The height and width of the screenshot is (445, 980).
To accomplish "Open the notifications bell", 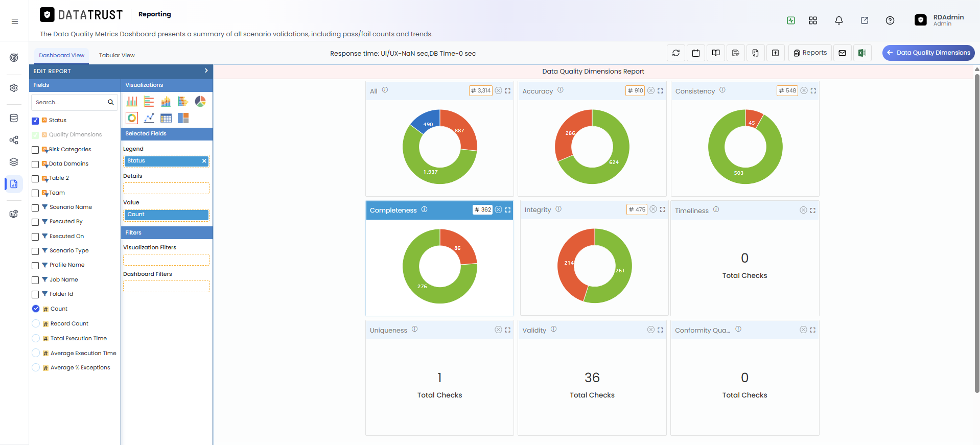I will coord(839,20).
